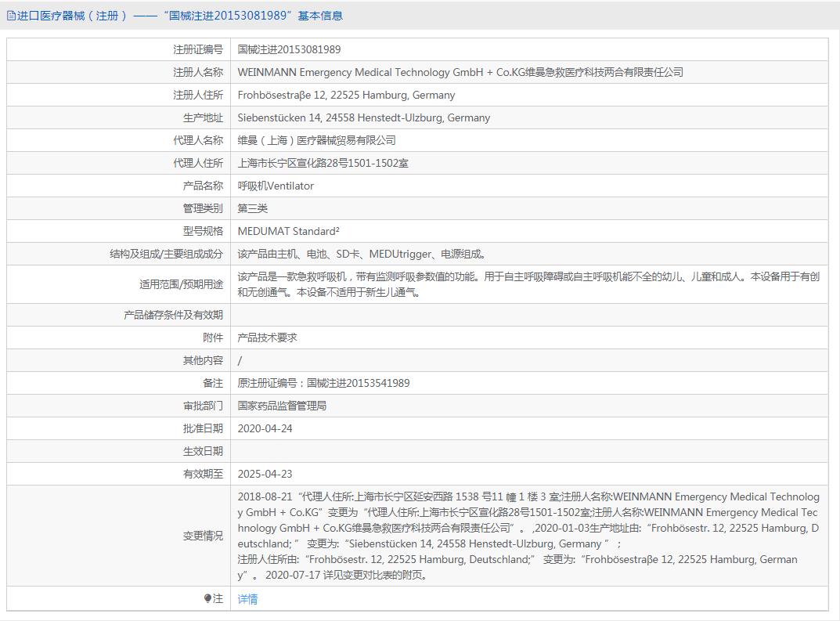Click the value "国家药品监督管理局"
Screen dimensions: 840x621
282,406
